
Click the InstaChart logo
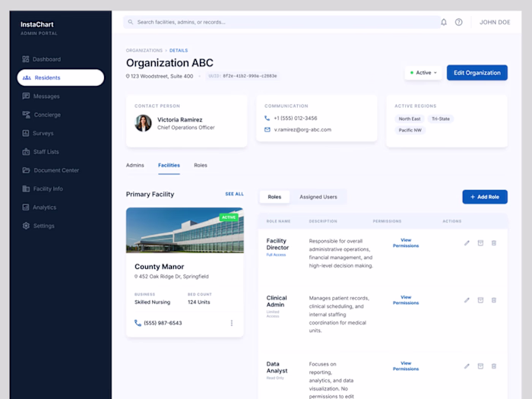click(37, 24)
